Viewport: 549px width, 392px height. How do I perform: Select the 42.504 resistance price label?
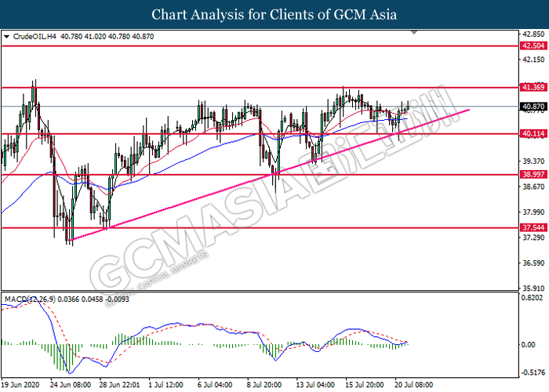pos(533,45)
